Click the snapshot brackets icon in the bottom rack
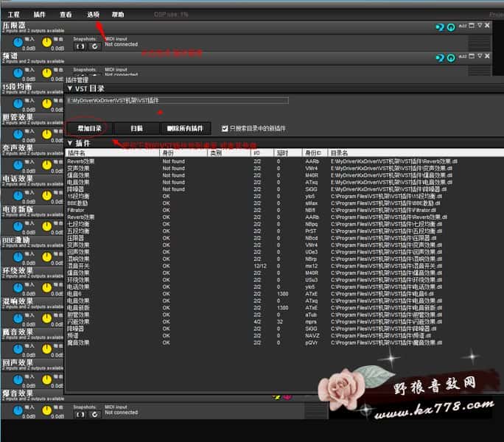The height and width of the screenshot is (442, 504). [x=80, y=413]
